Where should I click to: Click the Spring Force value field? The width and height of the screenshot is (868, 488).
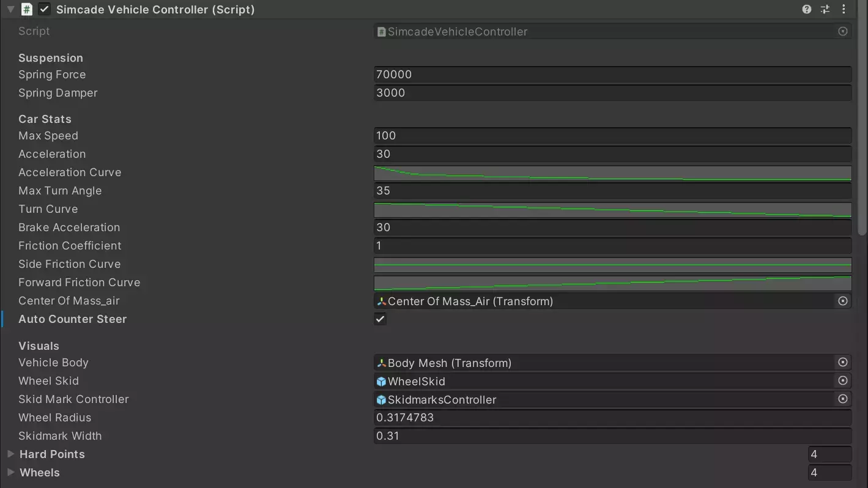612,75
